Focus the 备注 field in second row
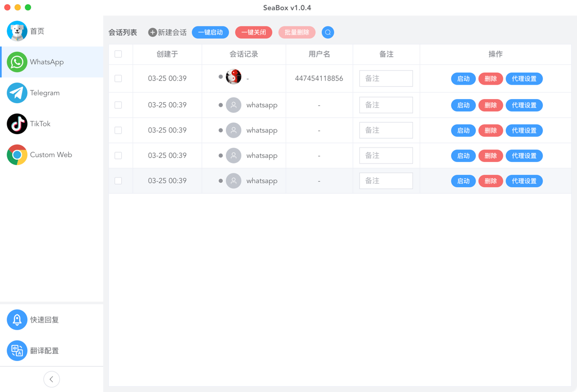The width and height of the screenshot is (577, 392). click(x=386, y=105)
